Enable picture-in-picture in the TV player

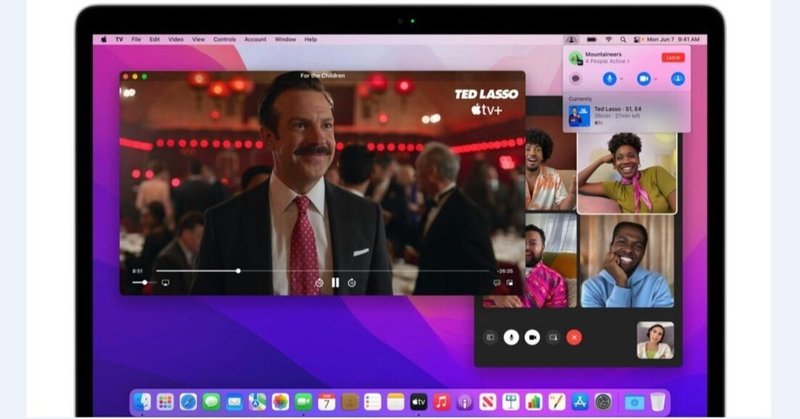[x=510, y=283]
